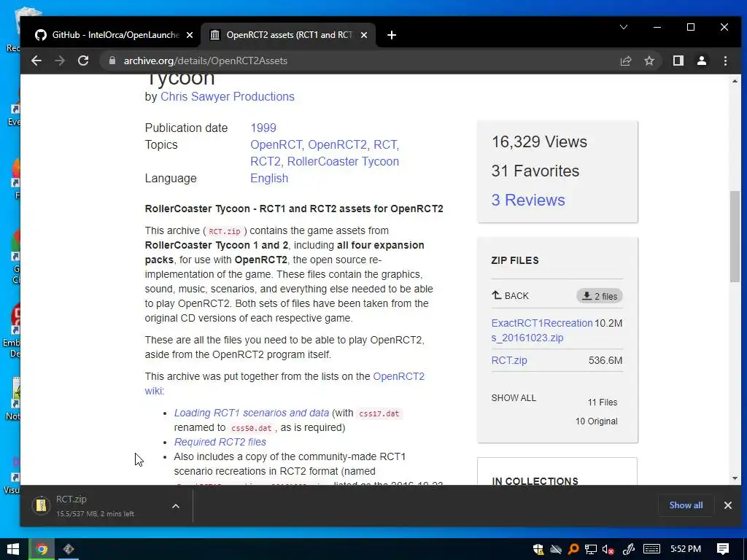Screen dimensions: 747x560
Task: Download the RCT.zip file link
Action: (x=508, y=360)
